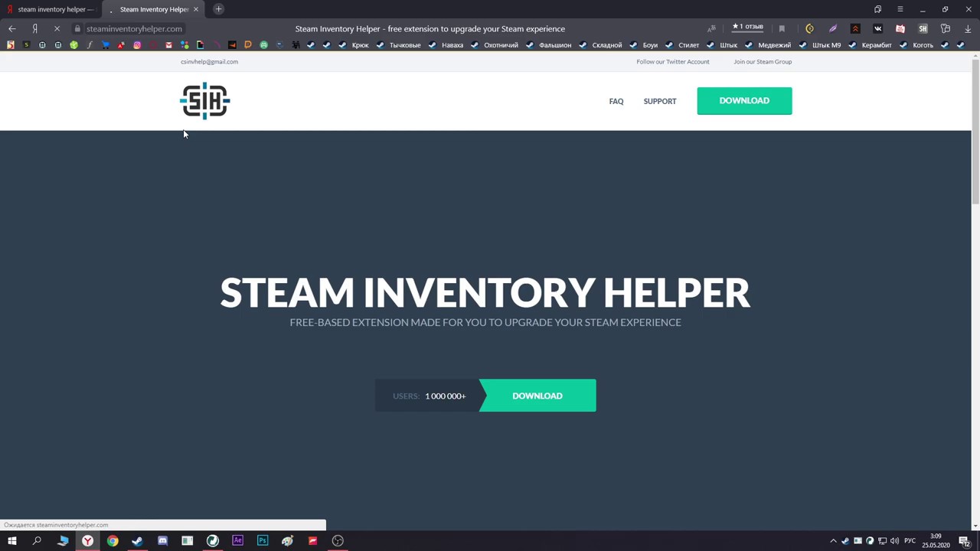Click the 'STEAM INVENTORY HELPER' headline text

(x=485, y=293)
